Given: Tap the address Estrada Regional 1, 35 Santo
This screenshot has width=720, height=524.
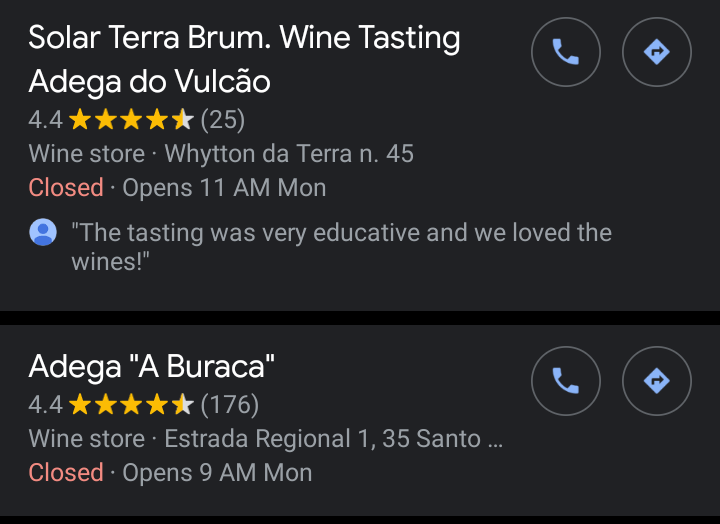Looking at the screenshot, I should point(334,439).
